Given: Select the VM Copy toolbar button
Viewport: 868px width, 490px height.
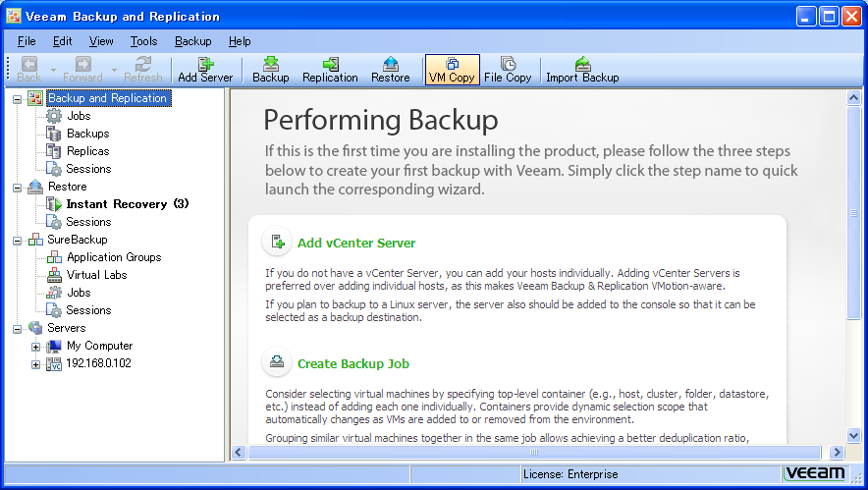Looking at the screenshot, I should click(x=452, y=70).
